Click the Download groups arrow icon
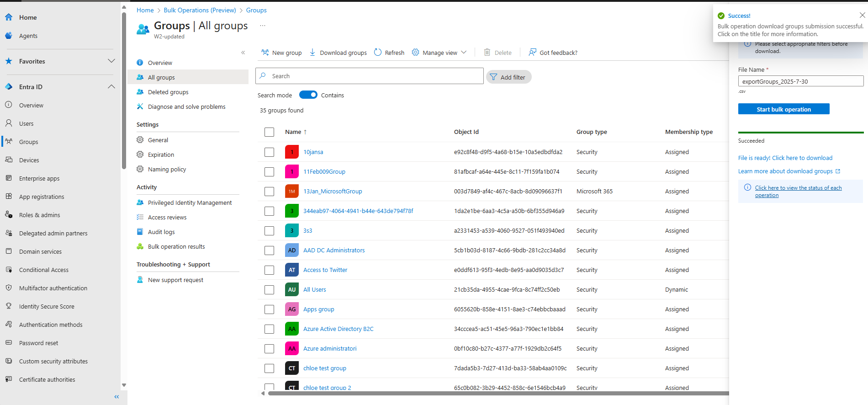This screenshot has height=405, width=868. (312, 53)
